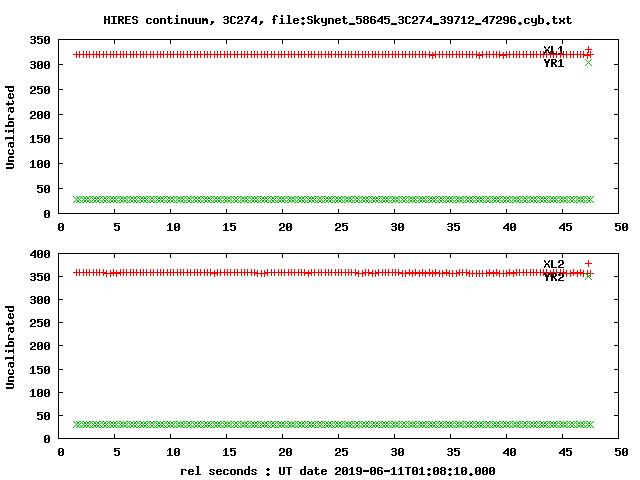The height and width of the screenshot is (480, 640).
Task: Click the x-axis tick 30 under top plot
Action: (397, 227)
